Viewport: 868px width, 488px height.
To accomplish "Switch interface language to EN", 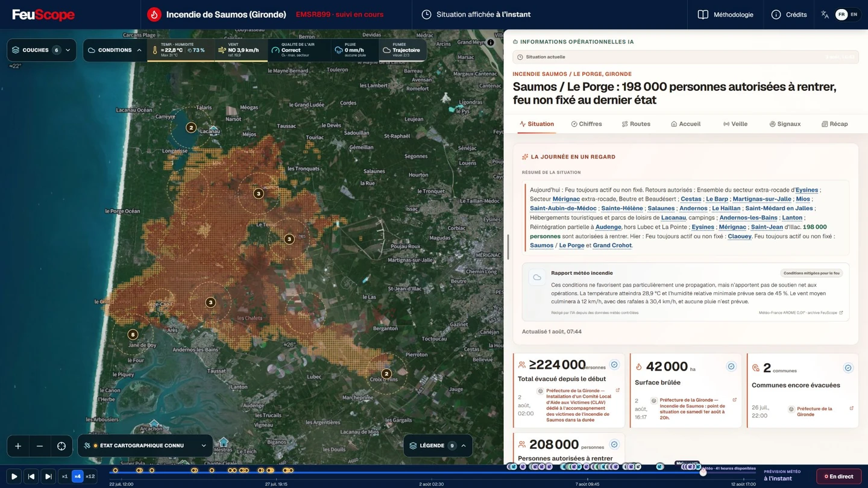I will 854,14.
